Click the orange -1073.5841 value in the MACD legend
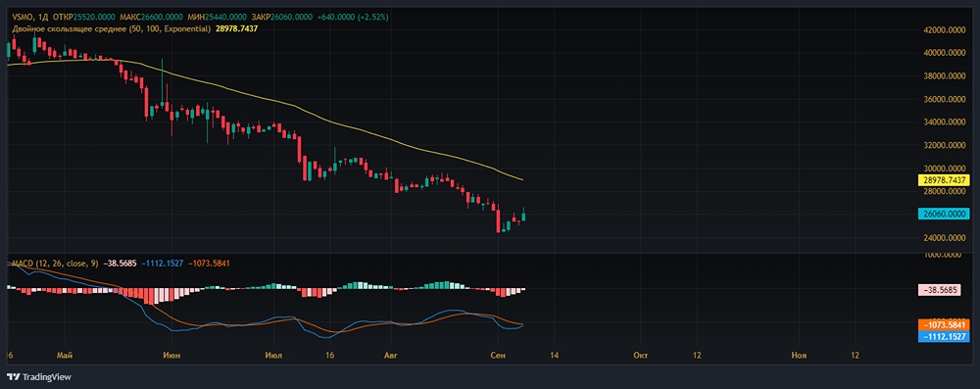 click(210, 264)
